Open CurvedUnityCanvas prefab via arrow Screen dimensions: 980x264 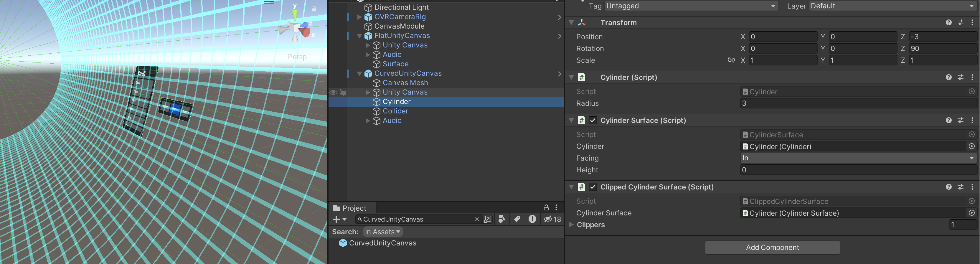click(x=559, y=74)
